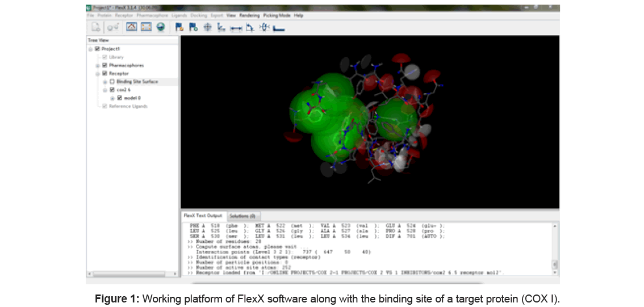The image size is (644, 307).
Task: Click the blue ruler bar toolbar icon
Action: (x=278, y=28)
